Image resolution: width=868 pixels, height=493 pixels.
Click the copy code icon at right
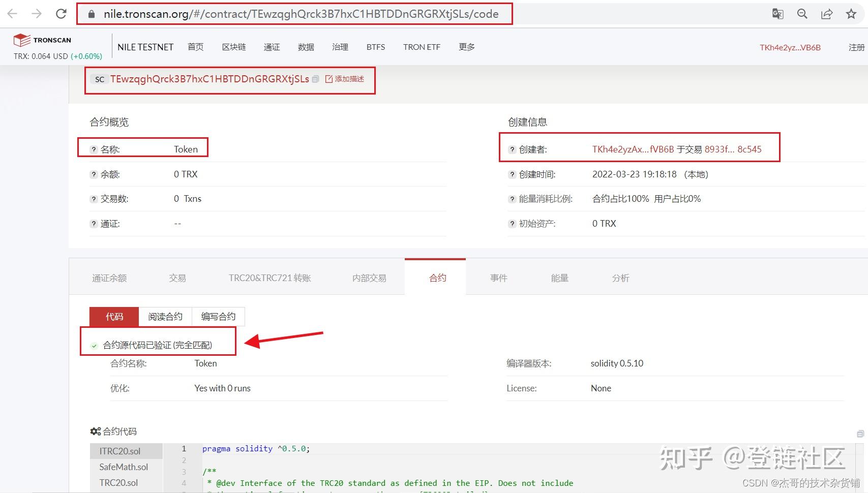(x=860, y=434)
